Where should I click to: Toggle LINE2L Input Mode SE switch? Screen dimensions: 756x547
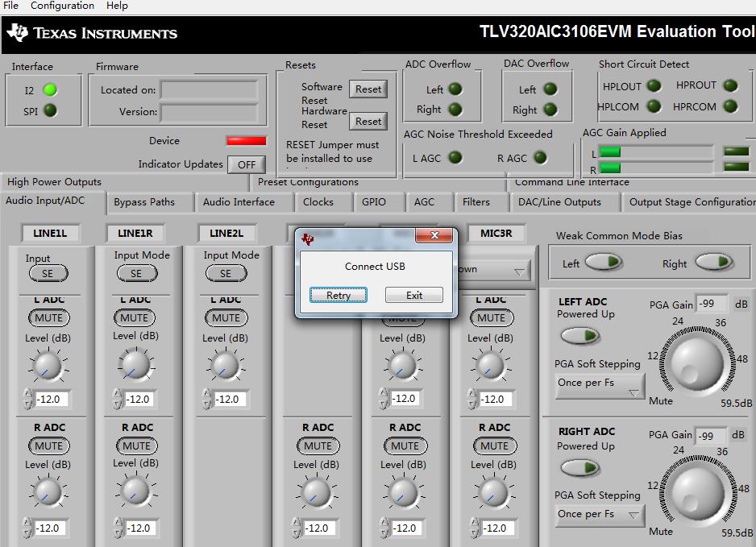pos(226,274)
